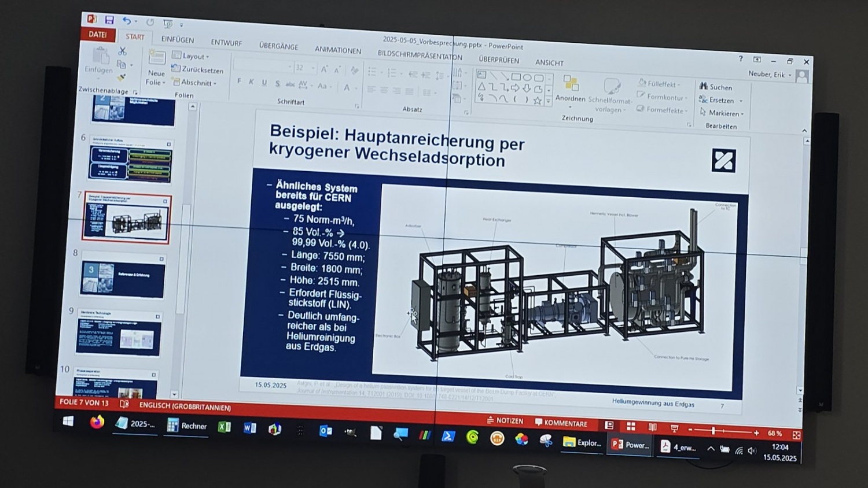868x488 pixels.
Task: Toggle the Notizen pane
Action: pos(505,421)
